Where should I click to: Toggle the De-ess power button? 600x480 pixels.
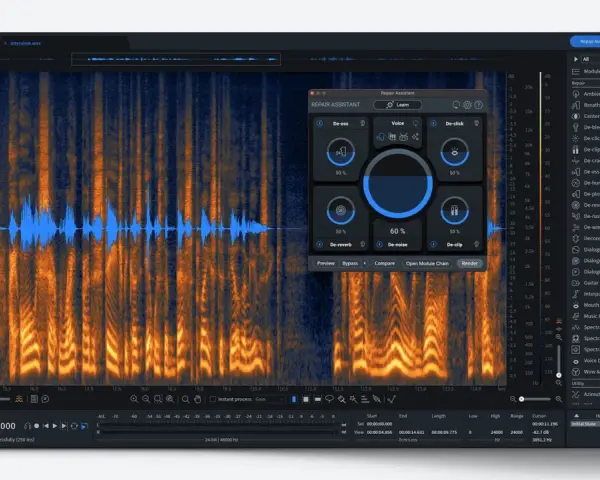[320, 123]
